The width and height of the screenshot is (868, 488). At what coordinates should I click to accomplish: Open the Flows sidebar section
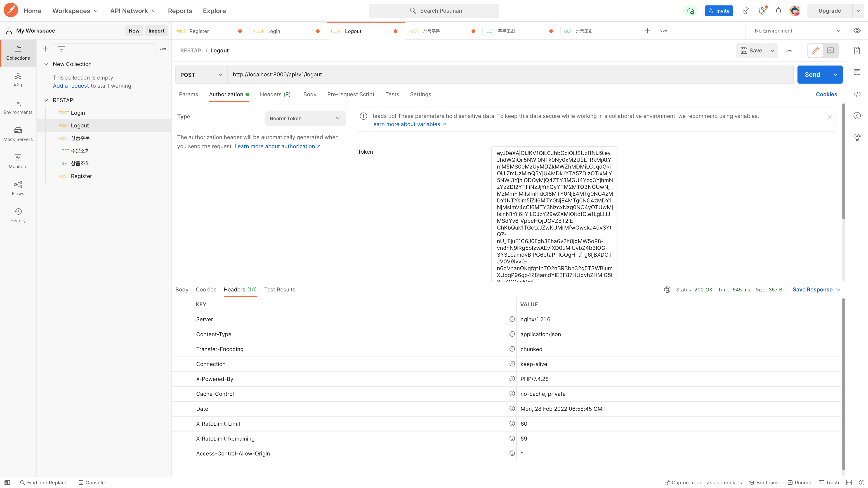click(18, 188)
